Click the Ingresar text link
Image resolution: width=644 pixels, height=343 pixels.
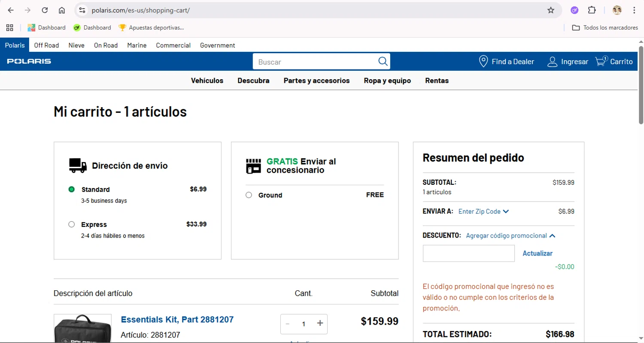[574, 62]
